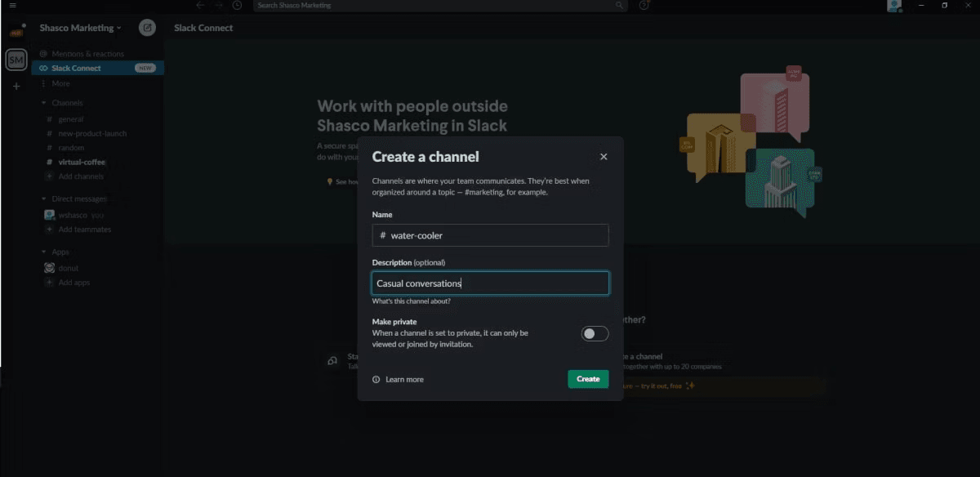The height and width of the screenshot is (477, 980).
Task: Click the magnifier icon in the search bar
Action: 619,5
